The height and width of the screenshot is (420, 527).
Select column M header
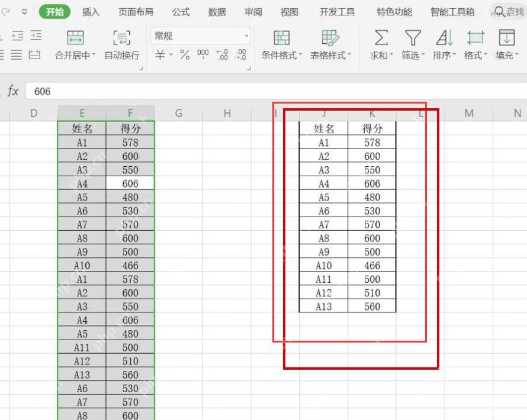click(469, 113)
